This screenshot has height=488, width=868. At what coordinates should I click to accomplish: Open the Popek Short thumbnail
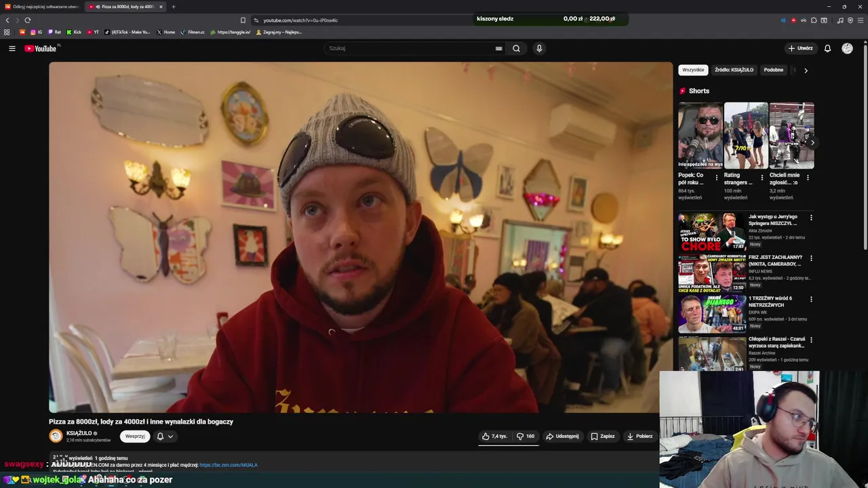point(701,135)
